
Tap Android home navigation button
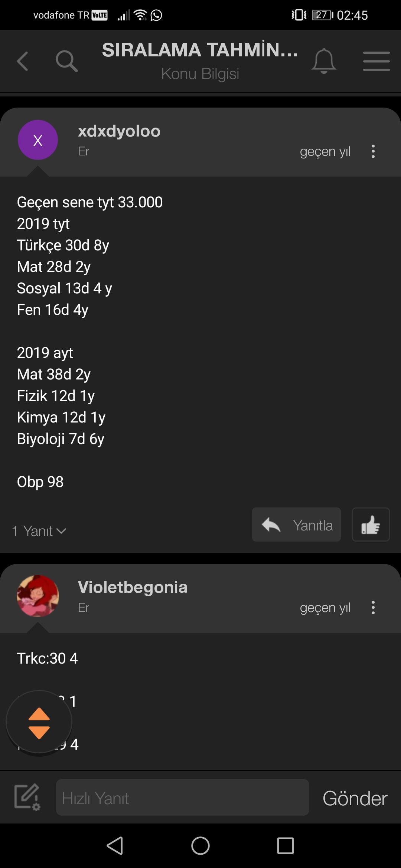pos(200,846)
